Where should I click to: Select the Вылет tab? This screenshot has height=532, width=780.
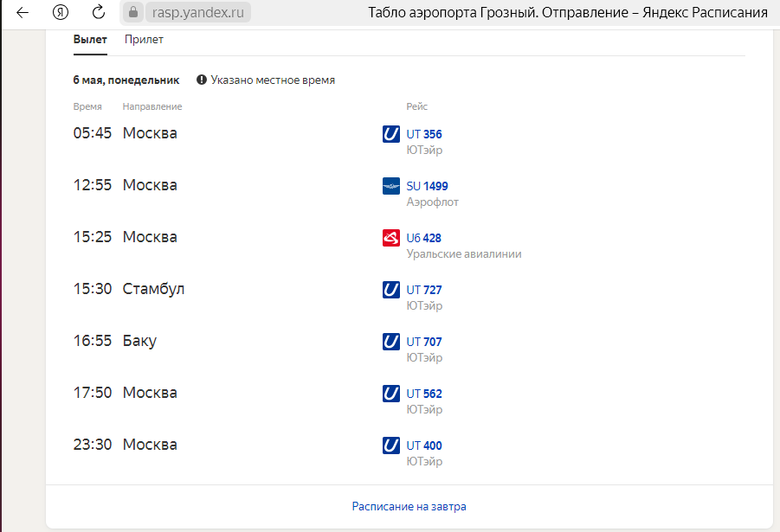pos(90,40)
